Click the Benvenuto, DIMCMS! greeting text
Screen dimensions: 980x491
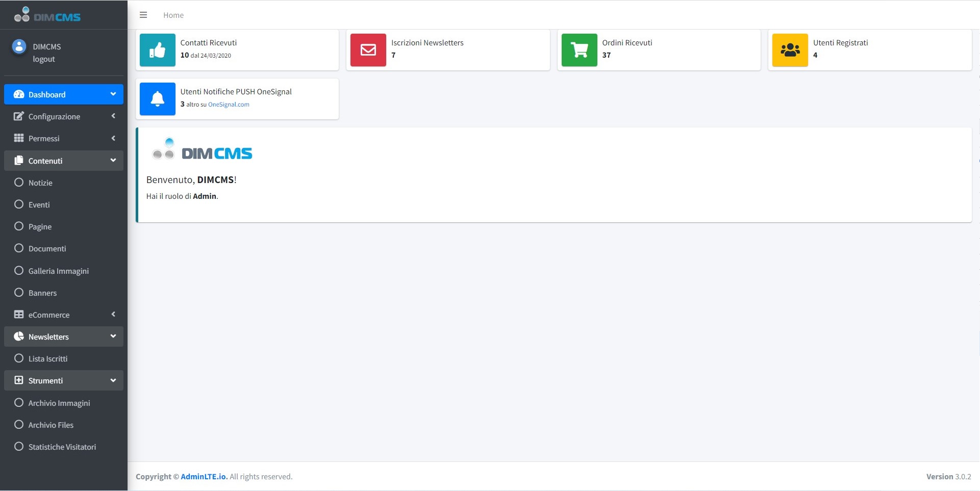[191, 180]
